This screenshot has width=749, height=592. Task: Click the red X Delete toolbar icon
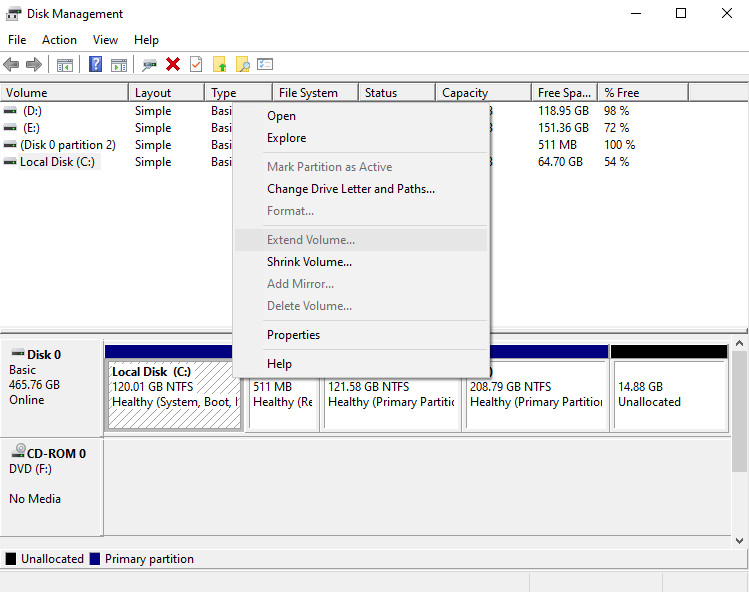(x=173, y=64)
